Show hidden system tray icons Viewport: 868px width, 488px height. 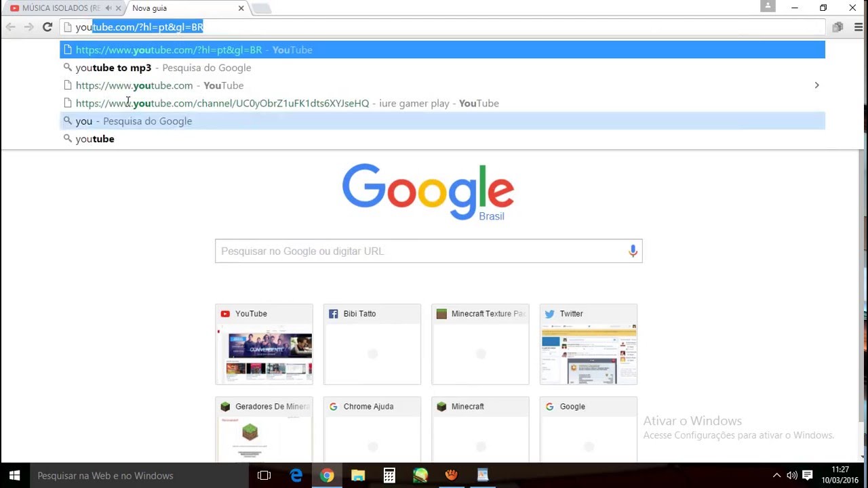point(776,475)
